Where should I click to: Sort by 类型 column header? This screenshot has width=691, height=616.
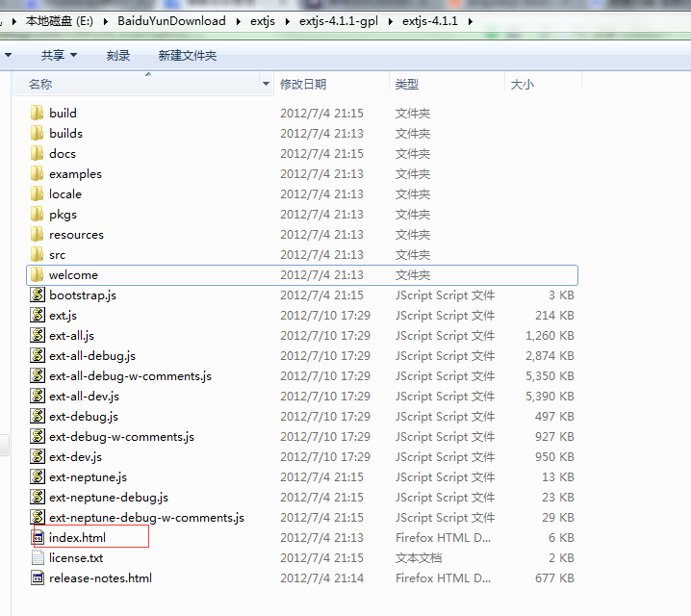(x=447, y=84)
